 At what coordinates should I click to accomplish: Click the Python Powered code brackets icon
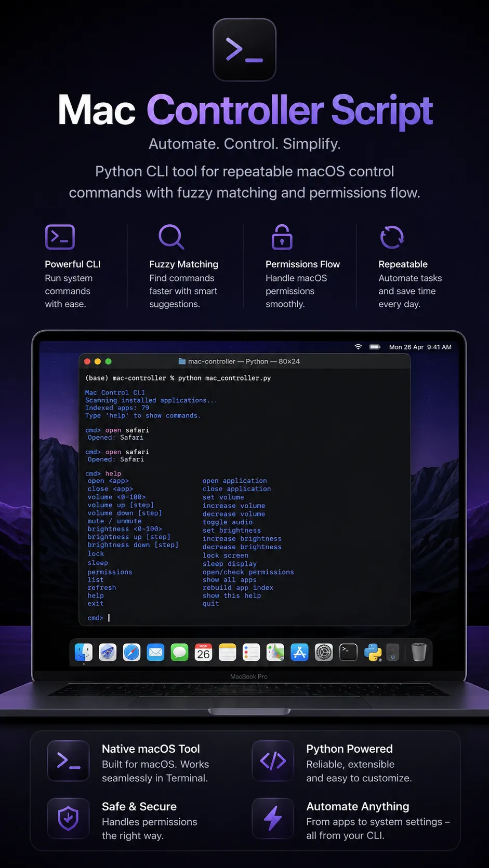click(273, 761)
